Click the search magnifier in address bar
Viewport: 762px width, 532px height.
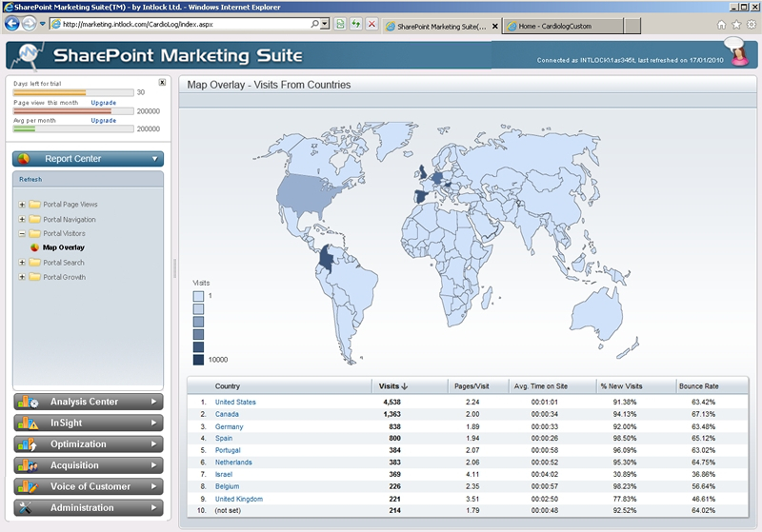[x=315, y=24]
